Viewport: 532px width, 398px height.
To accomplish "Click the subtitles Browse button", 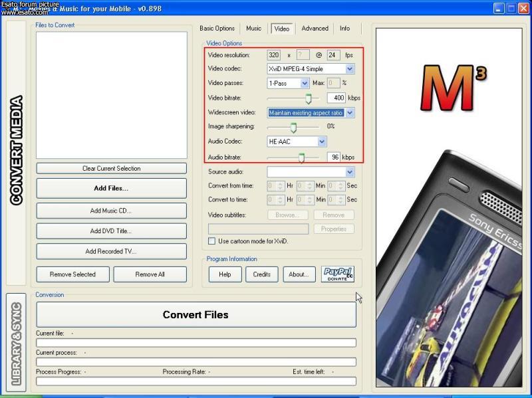I will click(287, 215).
